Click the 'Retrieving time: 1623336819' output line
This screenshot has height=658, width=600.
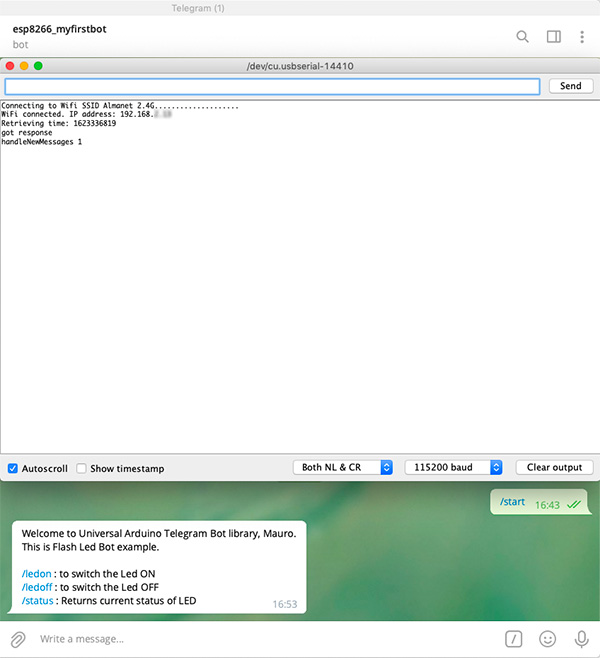pyautogui.click(x=59, y=123)
